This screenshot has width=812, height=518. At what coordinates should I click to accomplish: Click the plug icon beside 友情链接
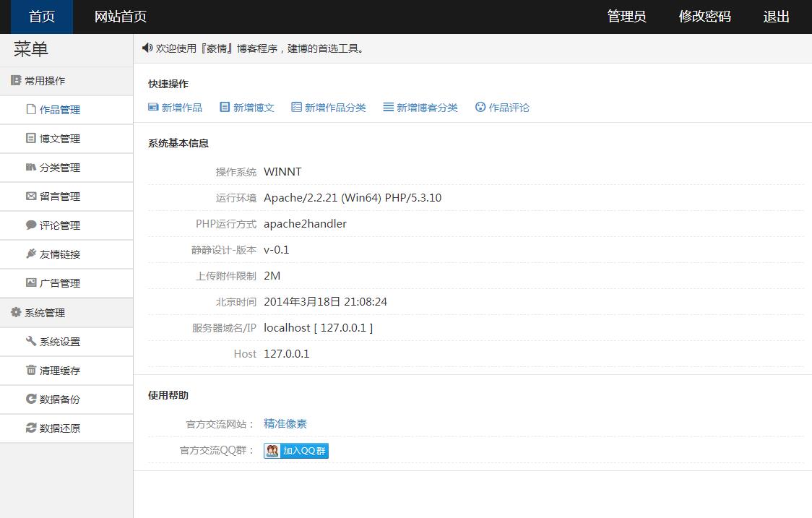[x=31, y=254]
